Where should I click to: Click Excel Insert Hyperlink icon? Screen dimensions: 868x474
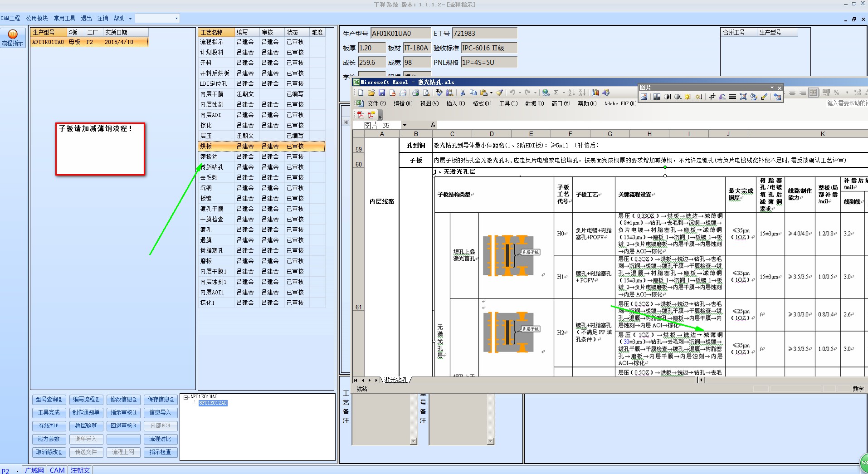point(546,93)
